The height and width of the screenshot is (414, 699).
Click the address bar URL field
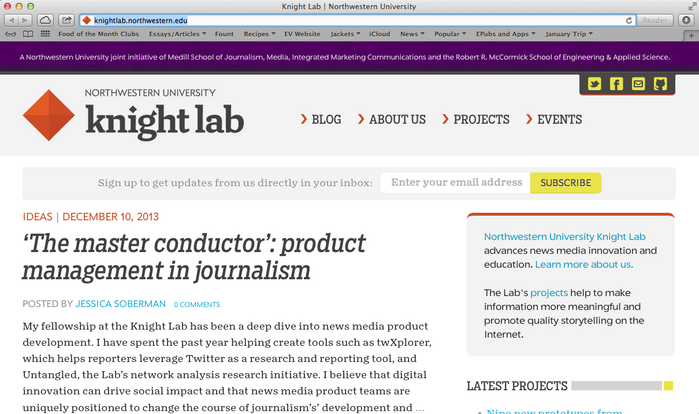click(356, 20)
